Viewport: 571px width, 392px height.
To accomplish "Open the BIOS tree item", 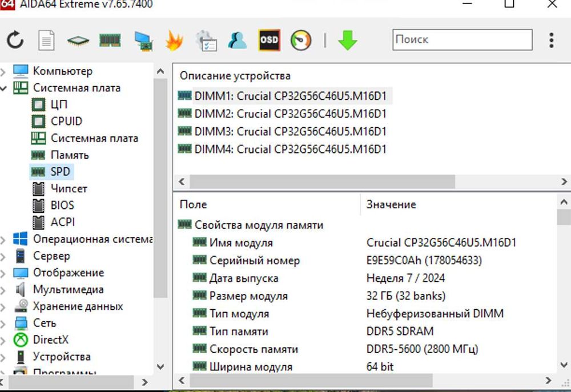I will point(62,205).
